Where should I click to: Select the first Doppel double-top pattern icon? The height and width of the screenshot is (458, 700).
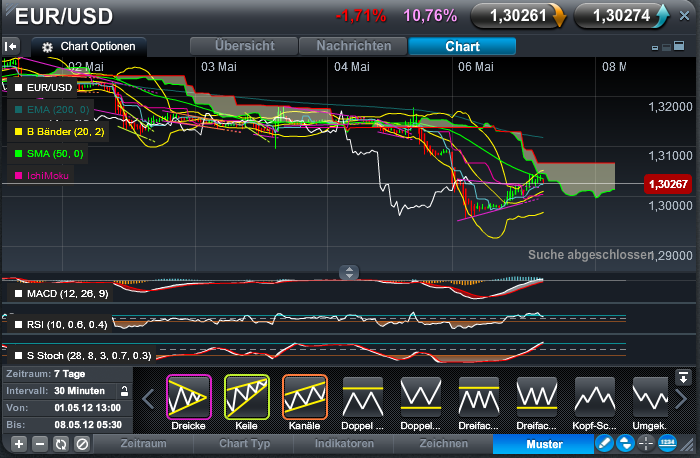pos(362,397)
